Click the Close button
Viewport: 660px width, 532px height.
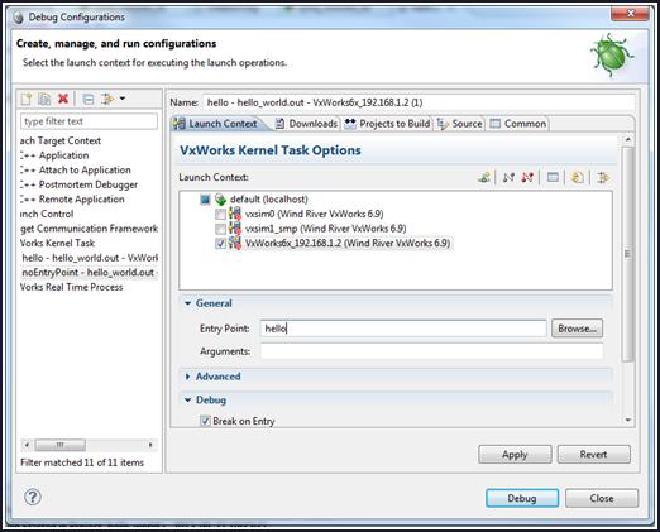pyautogui.click(x=601, y=498)
